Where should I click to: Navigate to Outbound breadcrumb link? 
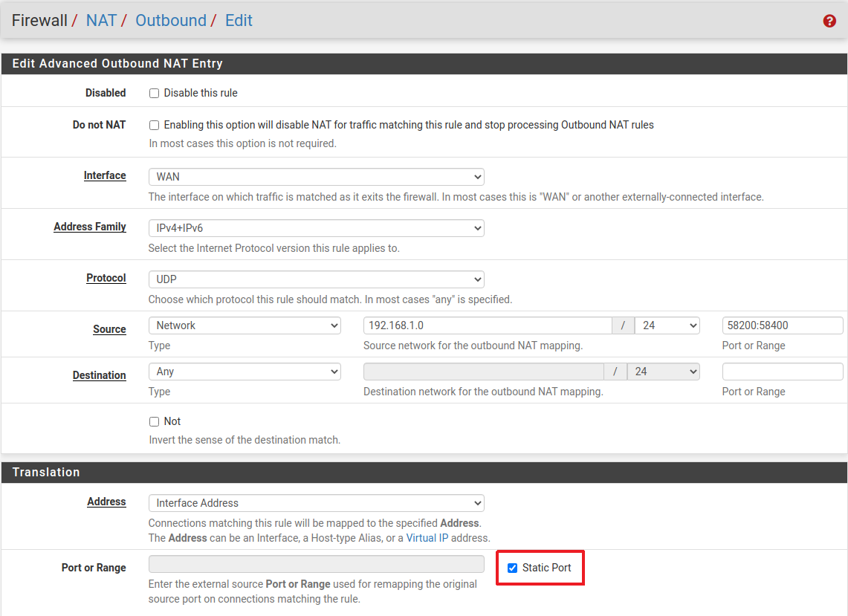pyautogui.click(x=170, y=20)
